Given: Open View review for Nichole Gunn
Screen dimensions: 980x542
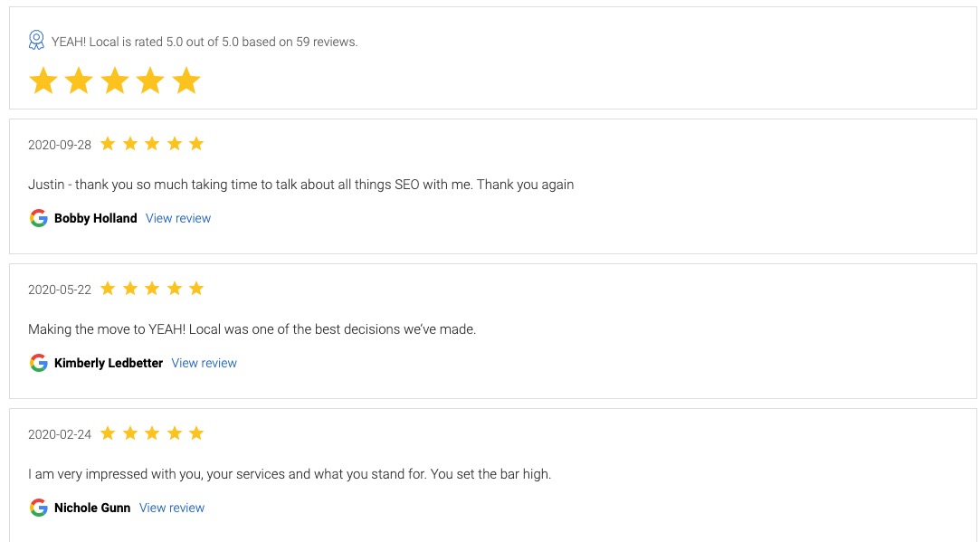Looking at the screenshot, I should [171, 508].
